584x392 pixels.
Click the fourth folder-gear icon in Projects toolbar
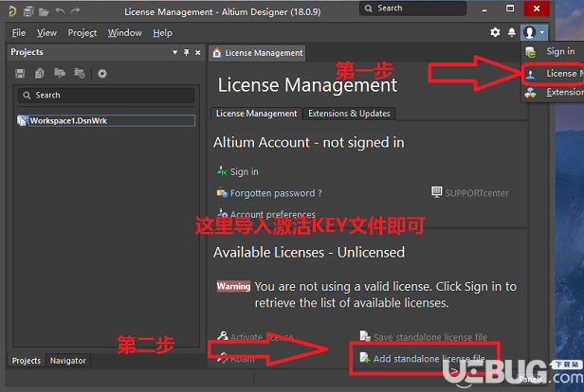click(x=80, y=73)
